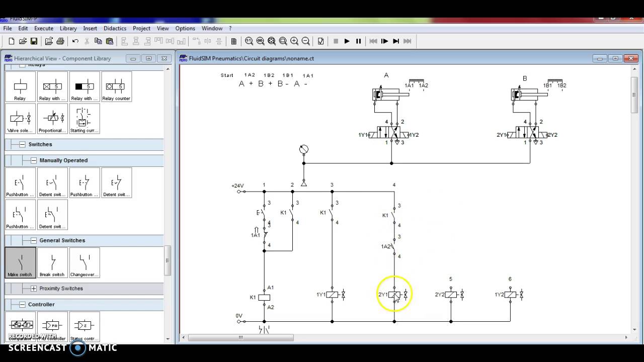The image size is (644, 362).
Task: Select the Status controller component
Action: coord(85,327)
